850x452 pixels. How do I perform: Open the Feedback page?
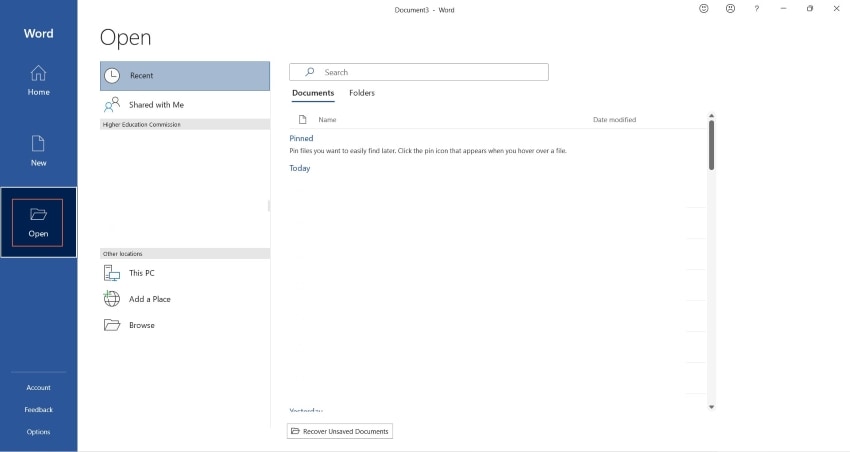(38, 410)
